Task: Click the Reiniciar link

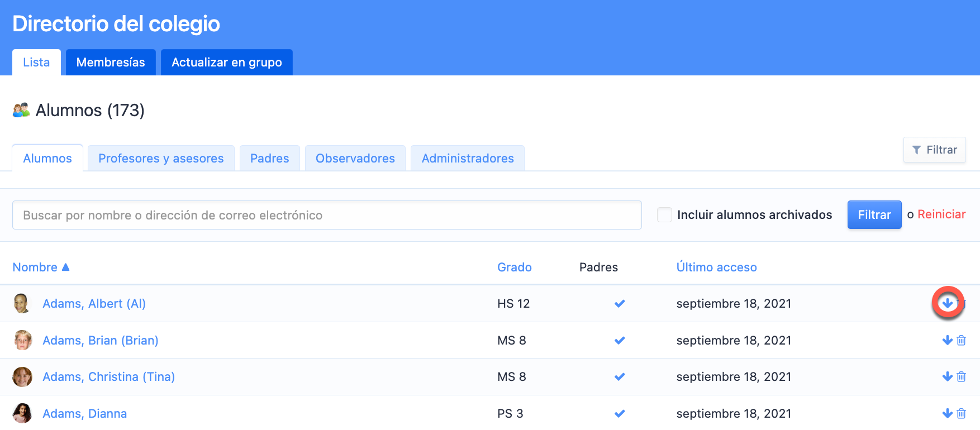Action: (x=941, y=214)
